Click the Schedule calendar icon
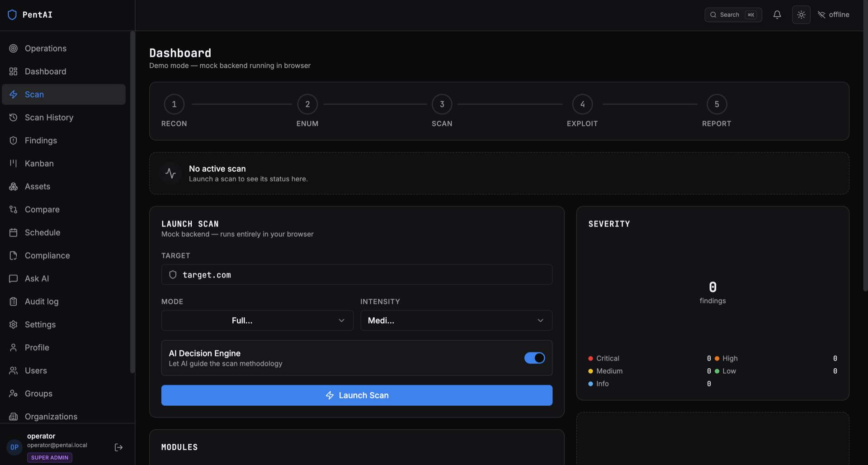This screenshot has width=868, height=465. tap(14, 233)
